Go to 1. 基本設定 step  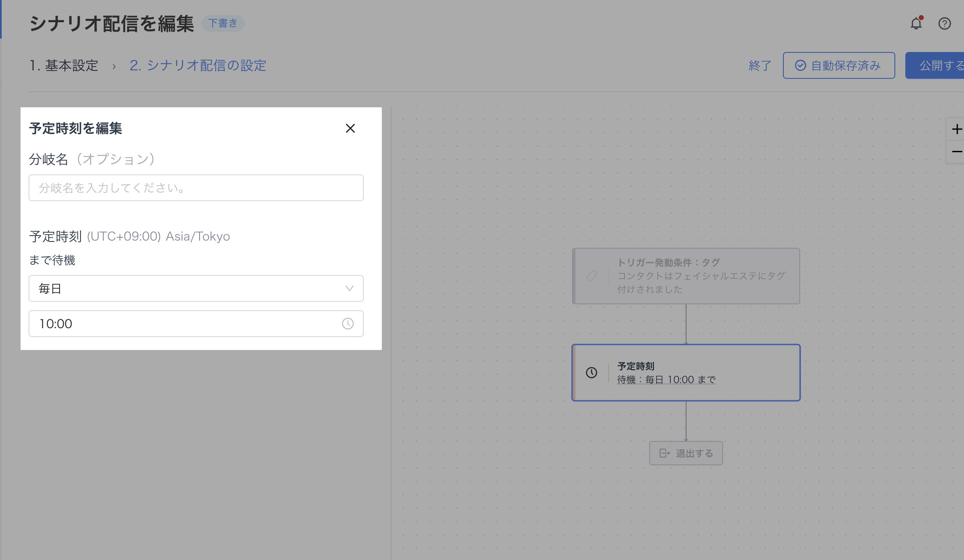click(x=64, y=65)
